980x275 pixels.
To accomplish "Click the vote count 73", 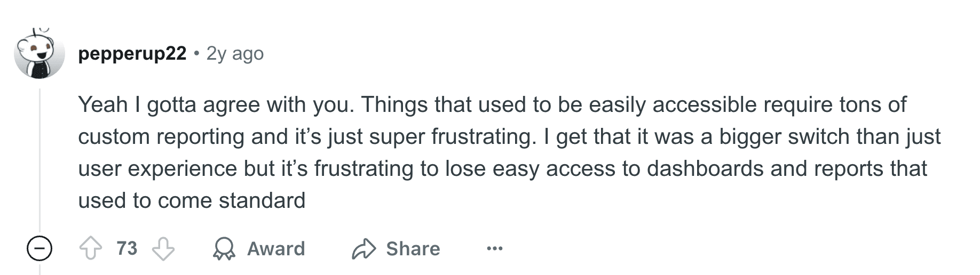I will coord(127,248).
